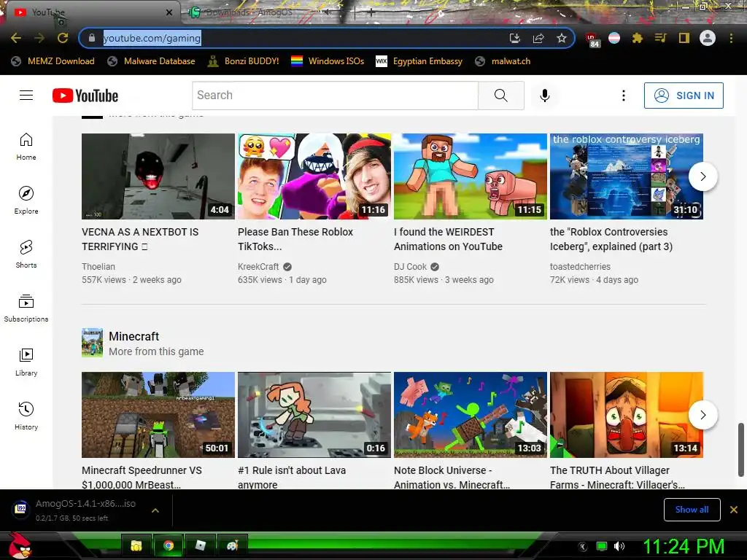Open the DJ Cook channel link
Image resolution: width=747 pixels, height=560 pixels.
pyautogui.click(x=410, y=267)
